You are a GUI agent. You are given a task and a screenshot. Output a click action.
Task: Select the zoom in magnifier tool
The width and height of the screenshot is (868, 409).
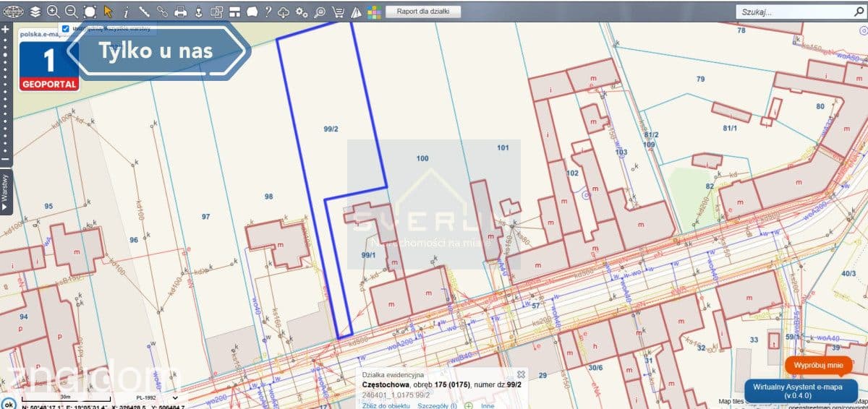[x=54, y=12]
